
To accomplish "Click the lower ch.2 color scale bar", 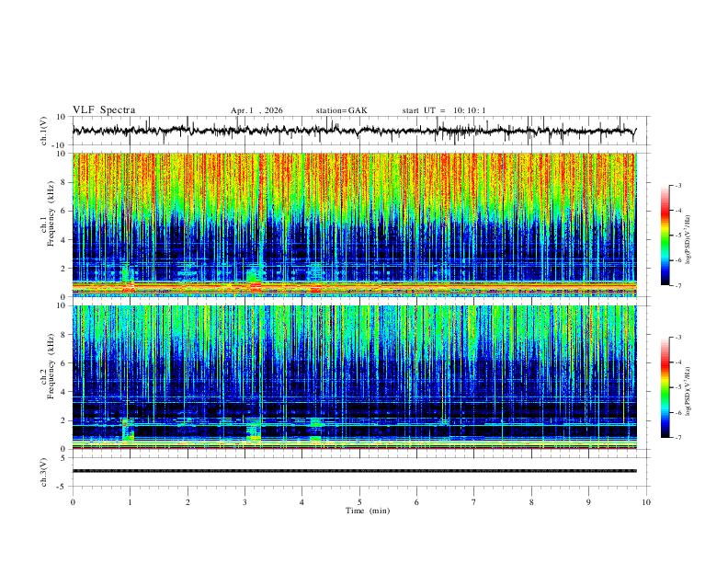I will [x=665, y=387].
